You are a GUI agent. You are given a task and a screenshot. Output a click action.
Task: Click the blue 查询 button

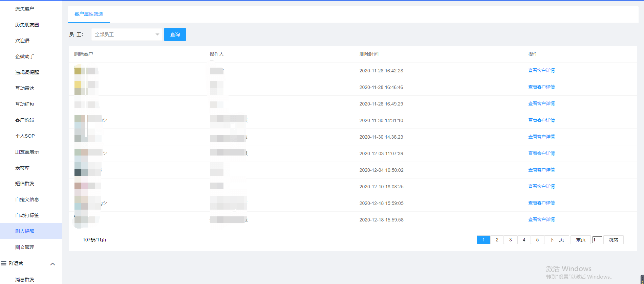(175, 34)
